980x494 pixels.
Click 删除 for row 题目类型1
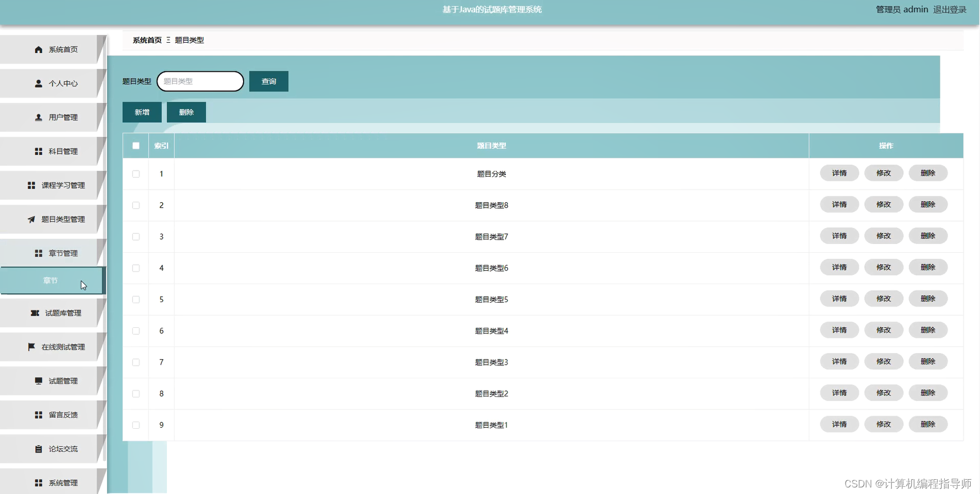(928, 424)
